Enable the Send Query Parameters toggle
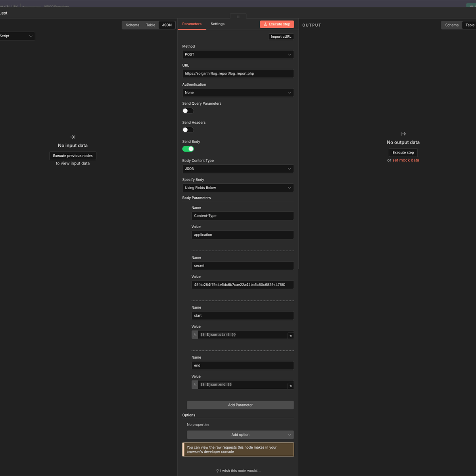 point(188,111)
